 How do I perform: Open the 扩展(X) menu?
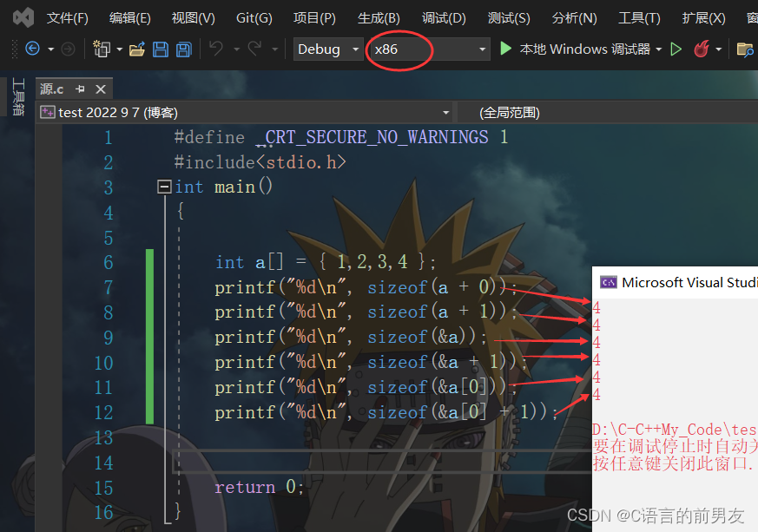pos(703,18)
